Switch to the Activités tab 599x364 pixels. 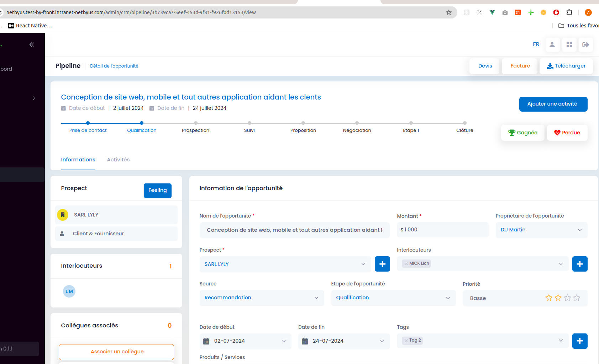click(x=118, y=160)
